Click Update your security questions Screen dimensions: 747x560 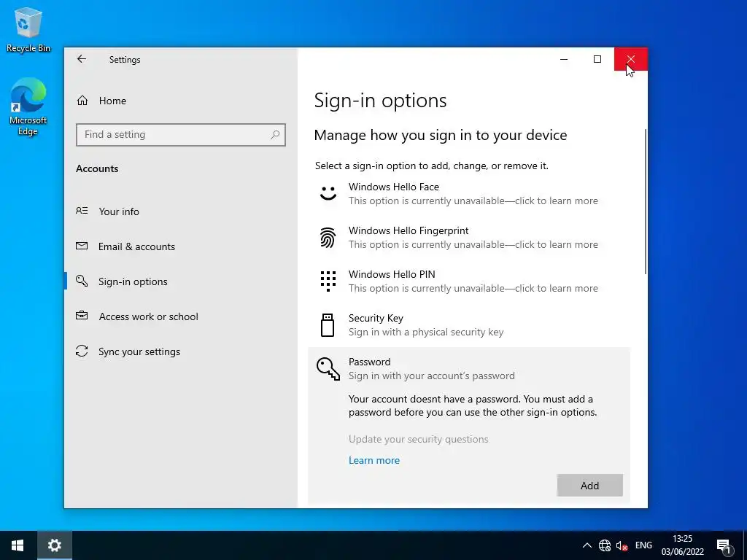[x=418, y=439]
